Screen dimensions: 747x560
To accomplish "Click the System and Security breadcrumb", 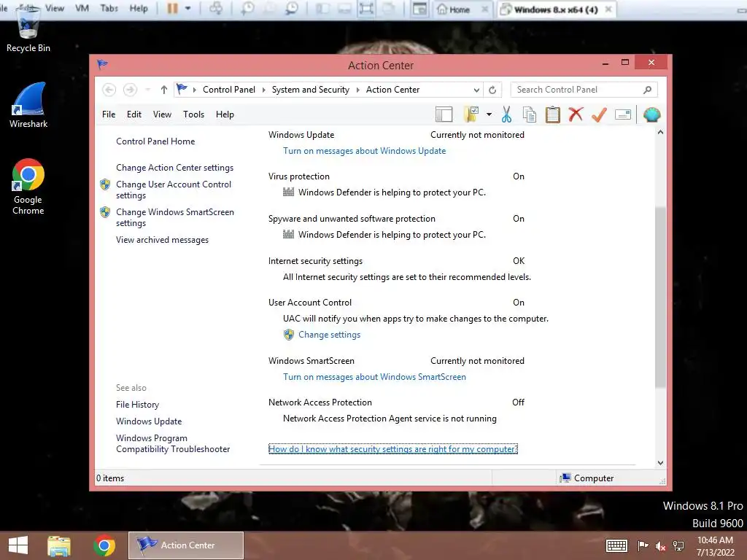I will [x=310, y=90].
